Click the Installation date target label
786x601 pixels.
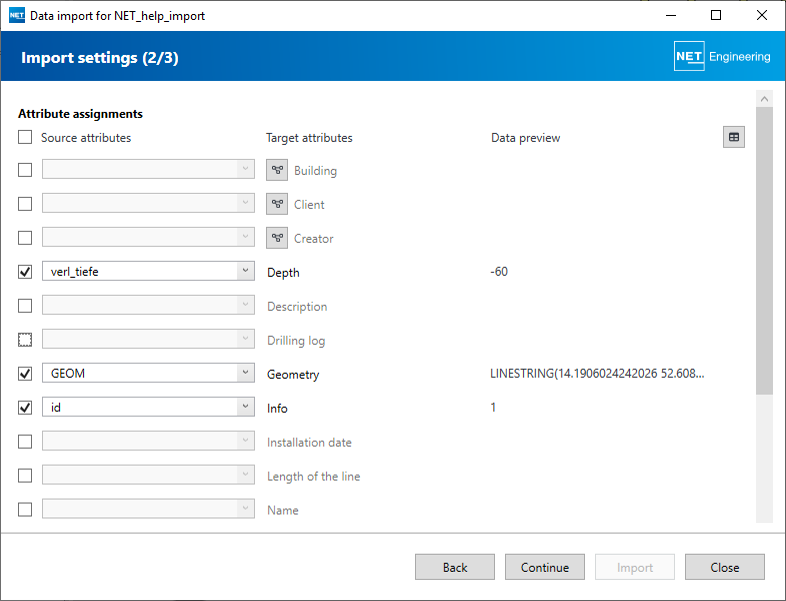309,443
